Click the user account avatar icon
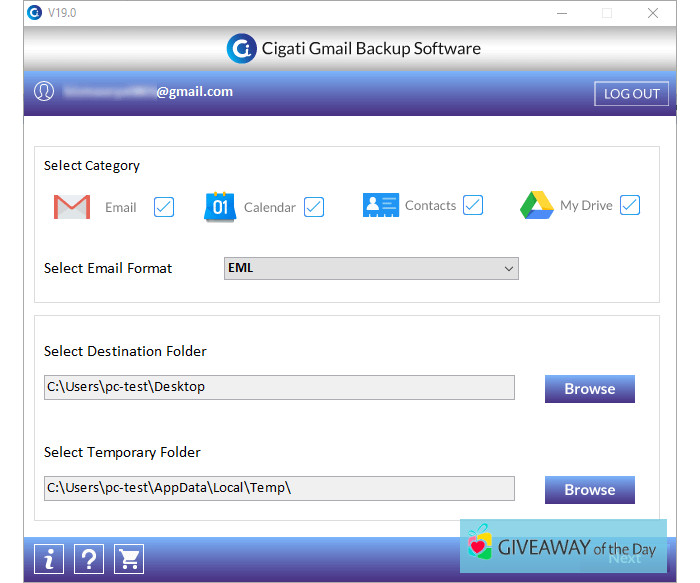 [44, 92]
